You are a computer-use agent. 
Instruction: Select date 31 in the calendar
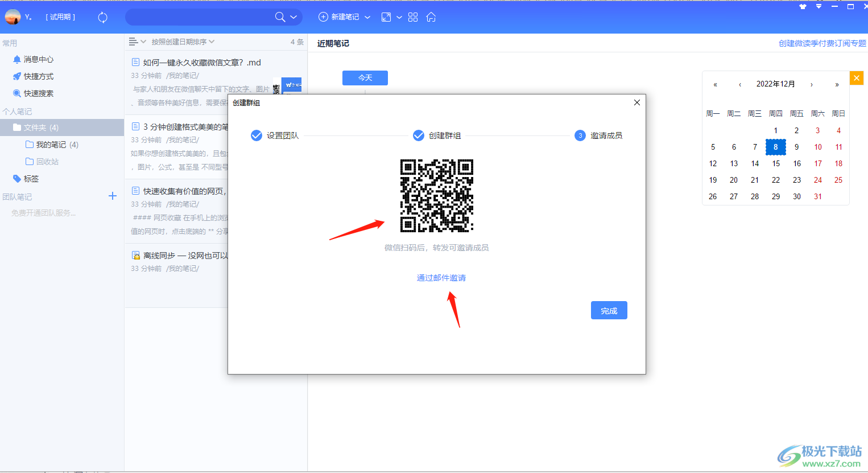[x=818, y=196]
